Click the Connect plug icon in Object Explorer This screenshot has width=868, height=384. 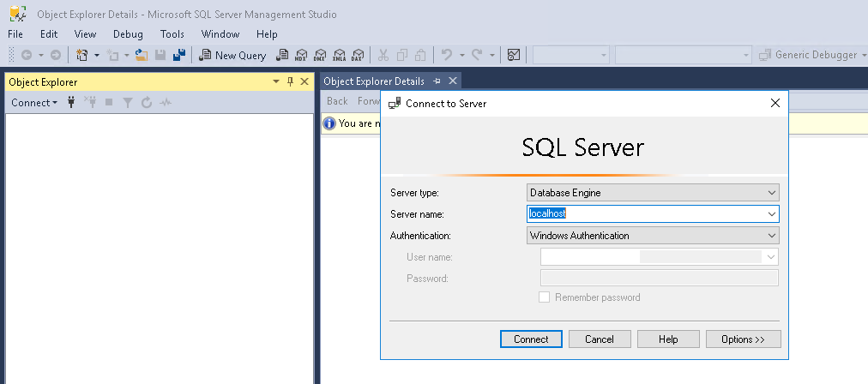[71, 103]
